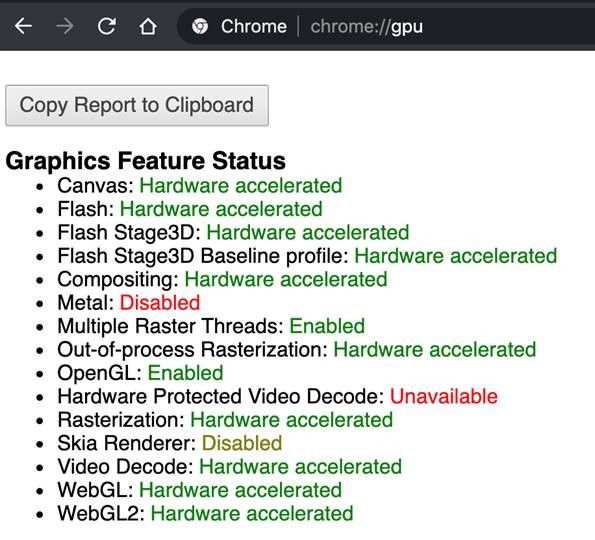Click Hardware Protected Video Decode Unavailable text
The width and height of the screenshot is (595, 540).
pos(444,397)
